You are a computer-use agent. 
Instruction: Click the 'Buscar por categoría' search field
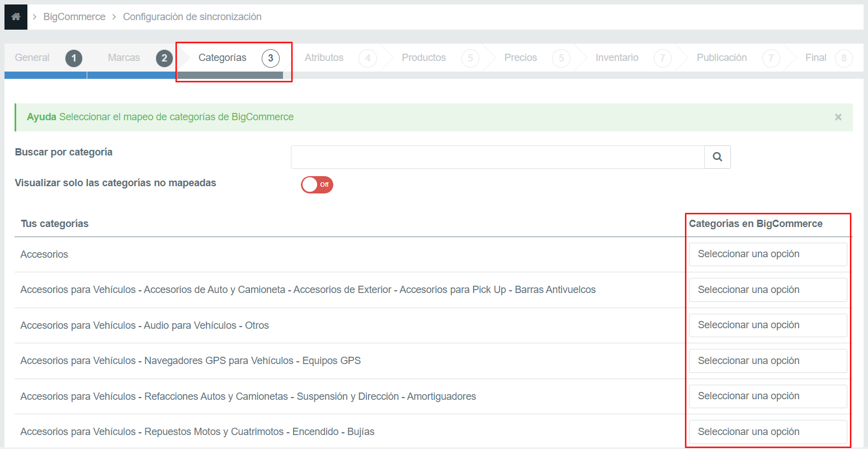(x=497, y=157)
